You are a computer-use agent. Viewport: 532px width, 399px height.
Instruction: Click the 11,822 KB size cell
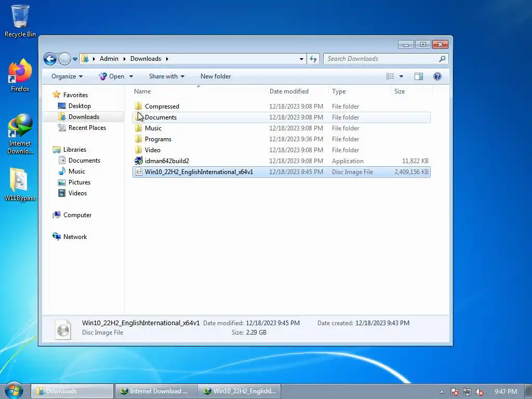[x=415, y=161]
